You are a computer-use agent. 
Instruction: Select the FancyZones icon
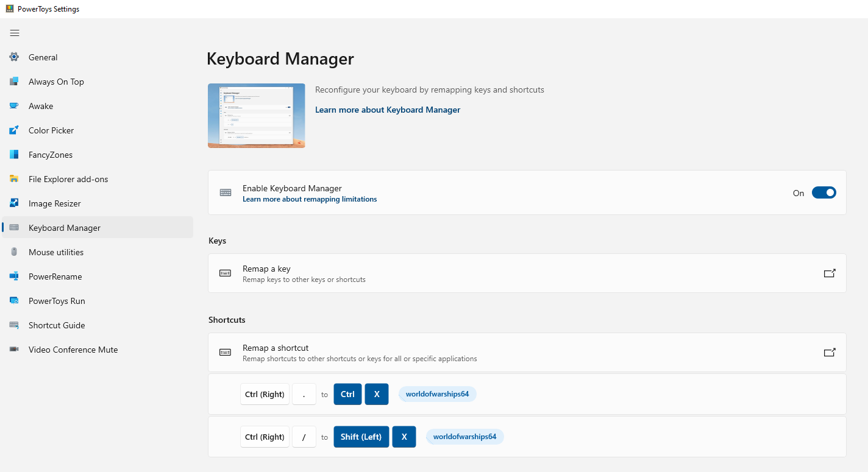[14, 155]
